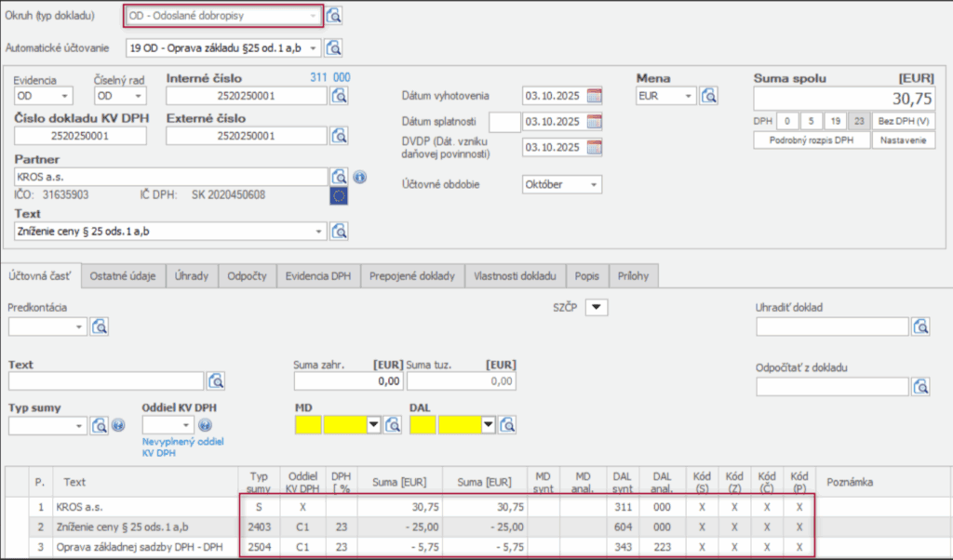The width and height of the screenshot is (953, 560).
Task: Click lookup icon beside Interné číslo field
Action: (339, 95)
